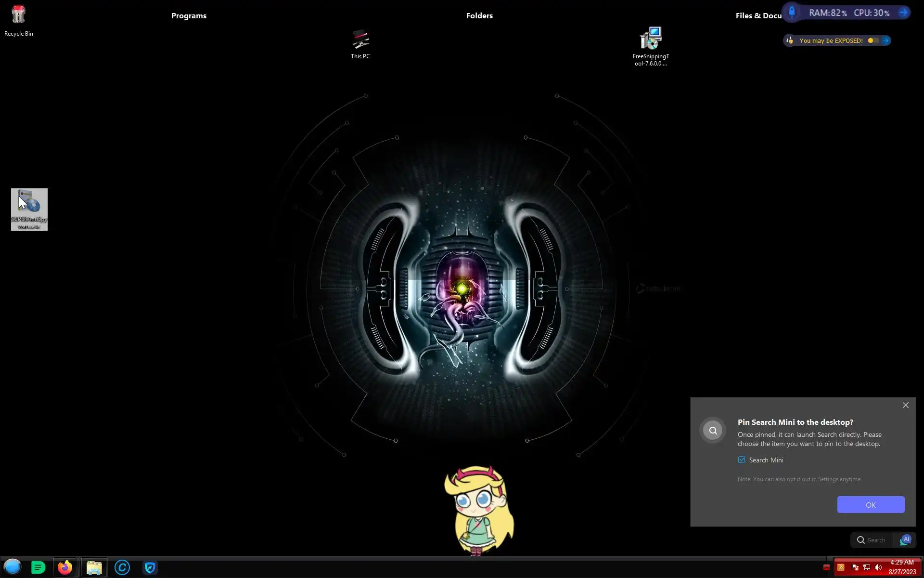Confirm pinning with the OK button
The image size is (924, 578).
click(x=871, y=505)
